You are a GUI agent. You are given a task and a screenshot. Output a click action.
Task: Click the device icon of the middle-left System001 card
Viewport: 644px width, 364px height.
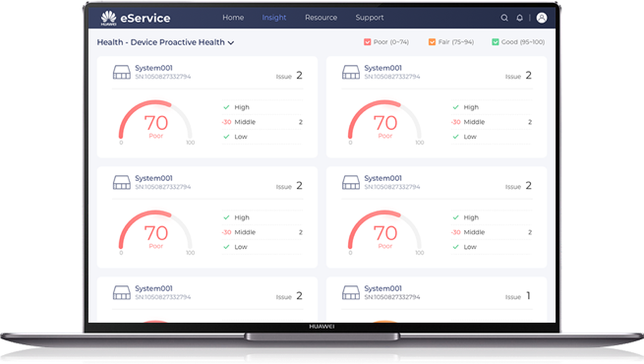pos(122,182)
